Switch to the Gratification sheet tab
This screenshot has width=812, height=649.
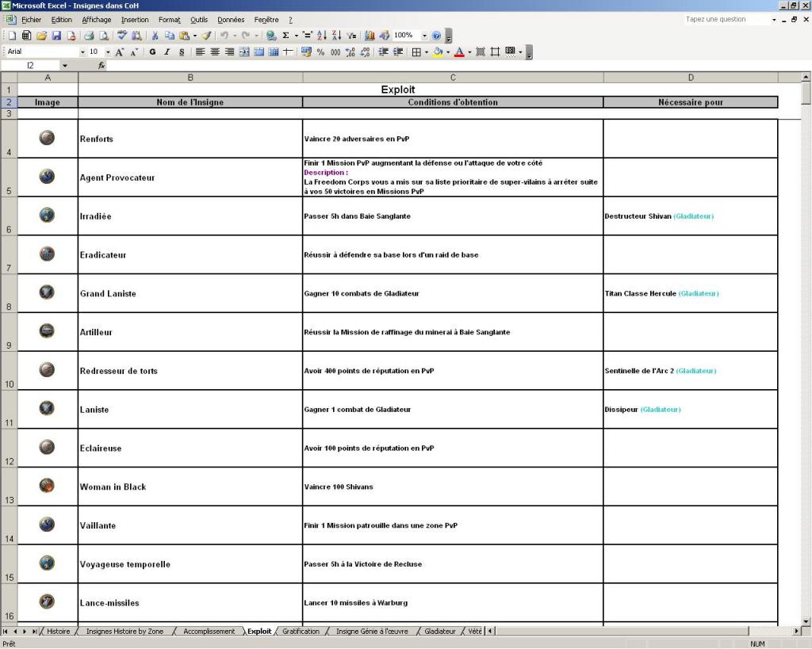pos(301,631)
